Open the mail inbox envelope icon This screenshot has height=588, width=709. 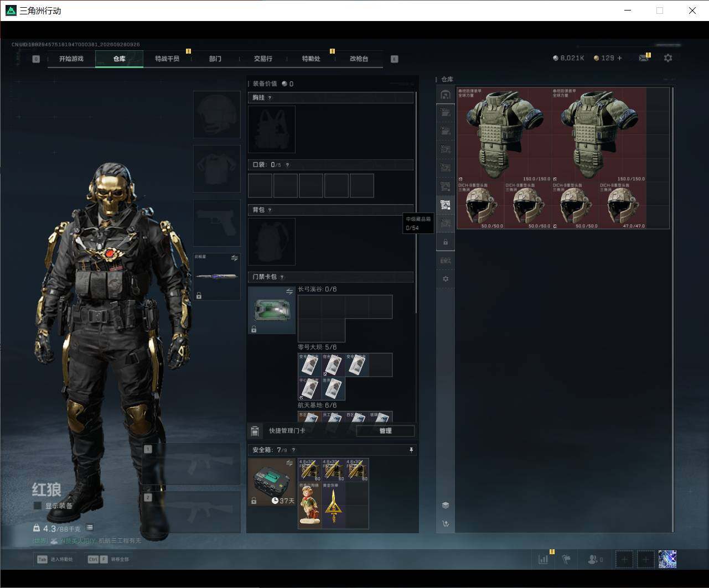point(643,58)
